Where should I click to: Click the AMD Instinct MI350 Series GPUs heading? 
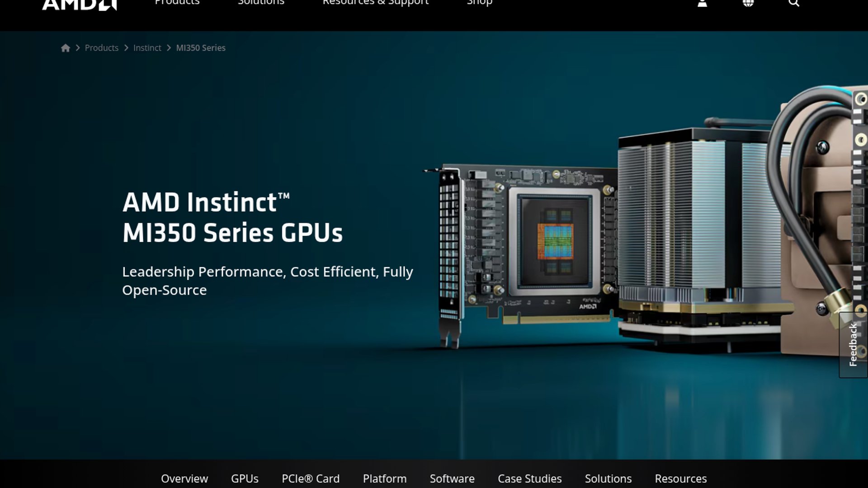[x=232, y=217]
